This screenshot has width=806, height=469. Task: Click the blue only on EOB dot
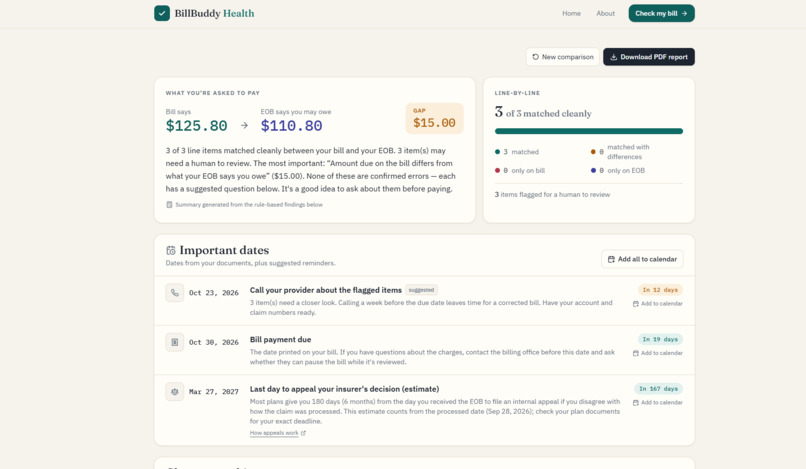pos(593,170)
